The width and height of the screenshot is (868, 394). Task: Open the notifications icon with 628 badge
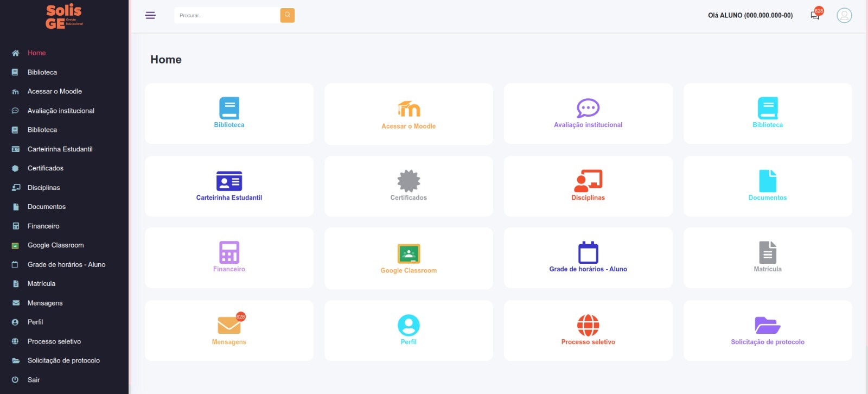click(x=815, y=15)
